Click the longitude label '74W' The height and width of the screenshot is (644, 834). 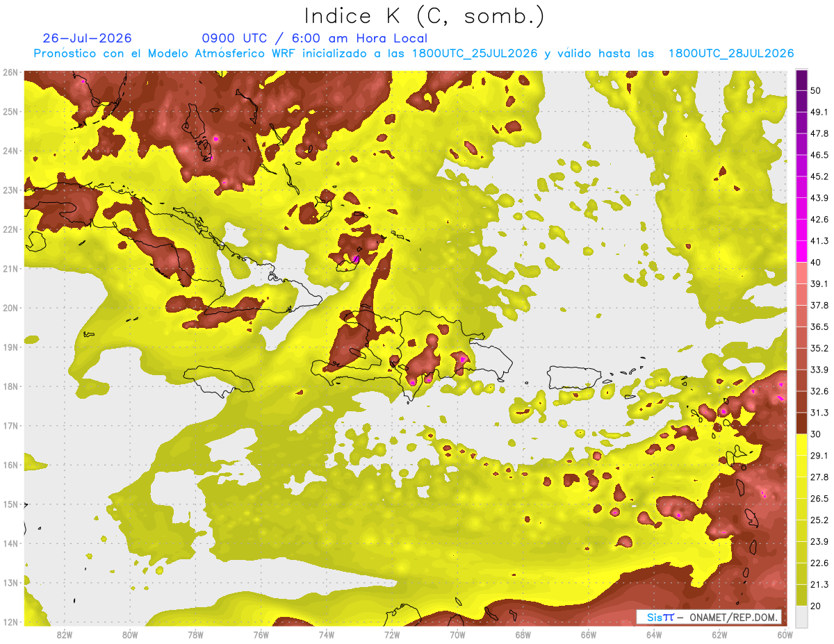pyautogui.click(x=327, y=635)
